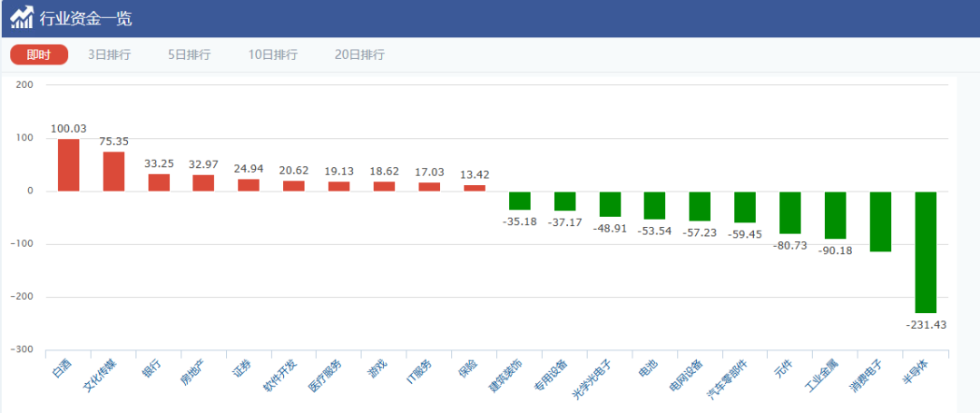Click the -35.18 value label
Viewport: 980px width, 413px height.
pyautogui.click(x=519, y=221)
